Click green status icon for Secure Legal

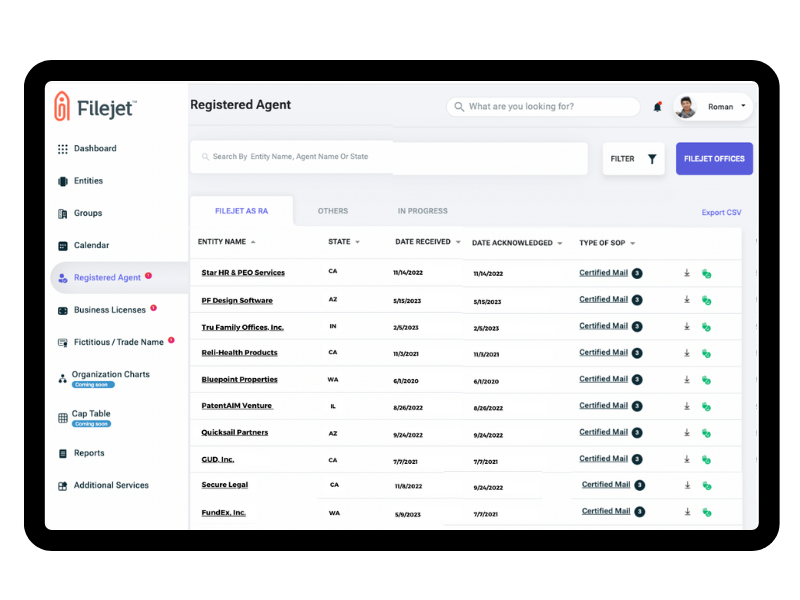(707, 486)
